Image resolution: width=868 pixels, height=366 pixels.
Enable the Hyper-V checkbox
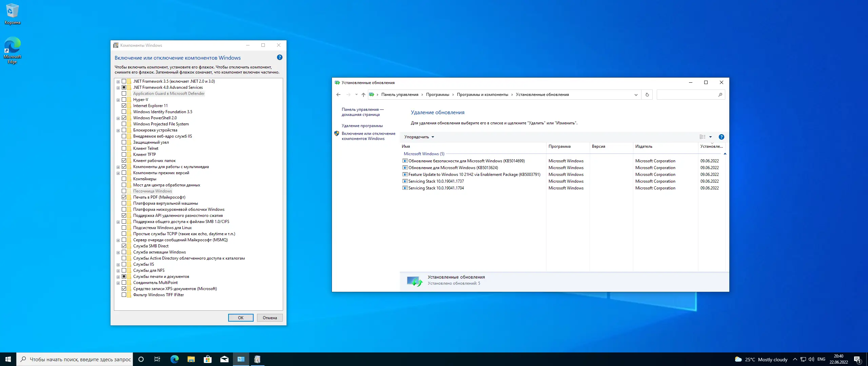coord(124,100)
